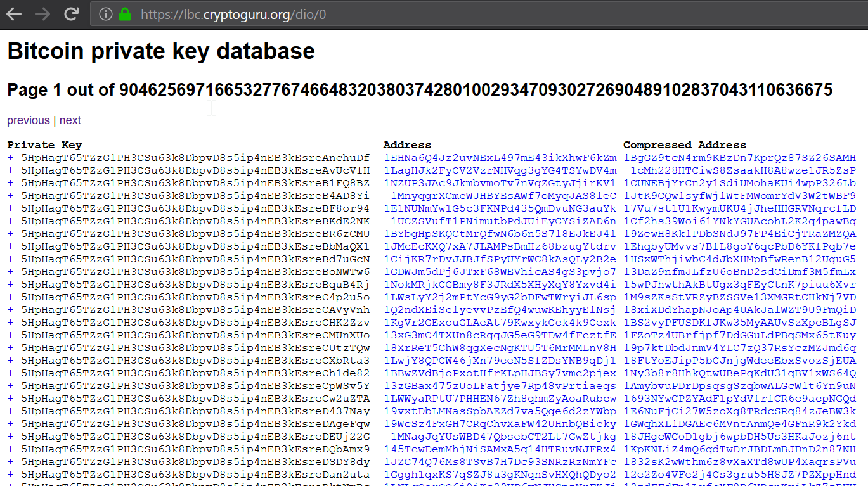Open compressed address starting 13DaZ9nfmJLf
868x486 pixels.
pos(739,272)
